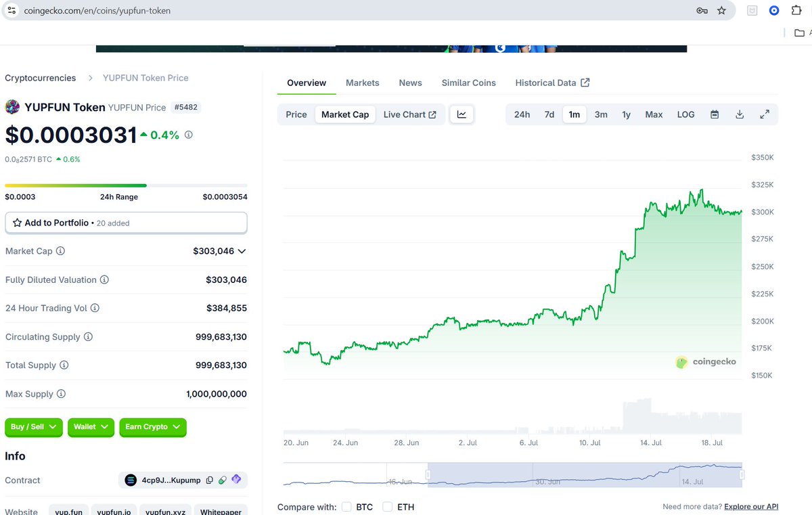
Task: Click the 999,683,130 Circulating Supply value
Action: tap(221, 337)
